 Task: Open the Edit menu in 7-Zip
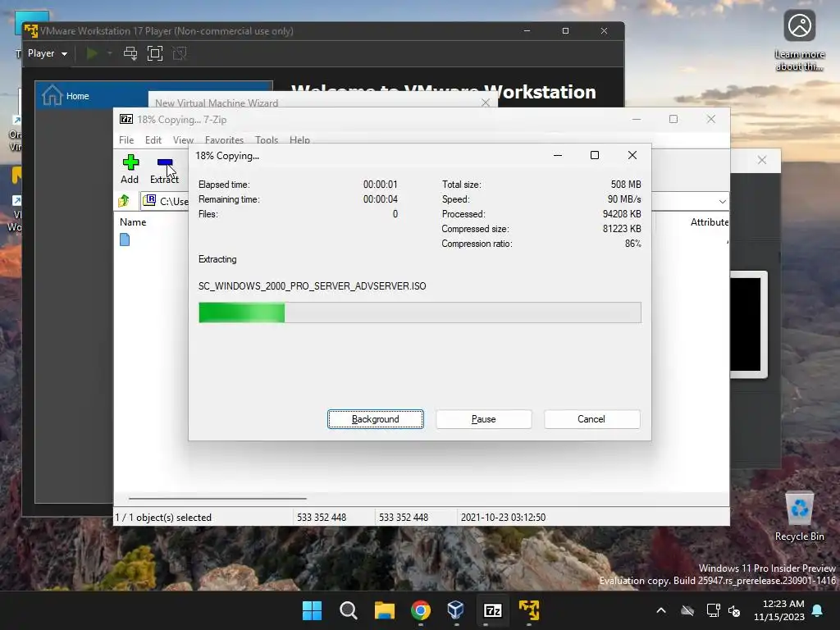point(153,139)
